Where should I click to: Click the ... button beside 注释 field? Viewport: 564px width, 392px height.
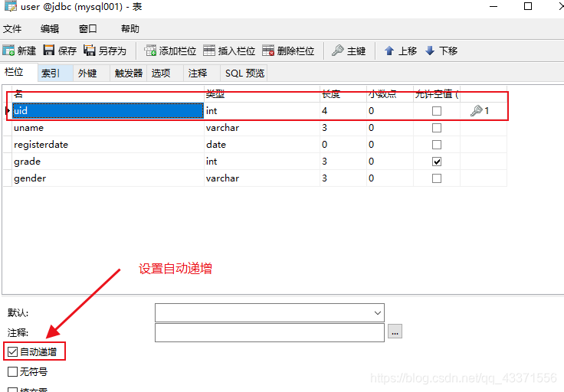click(x=395, y=332)
